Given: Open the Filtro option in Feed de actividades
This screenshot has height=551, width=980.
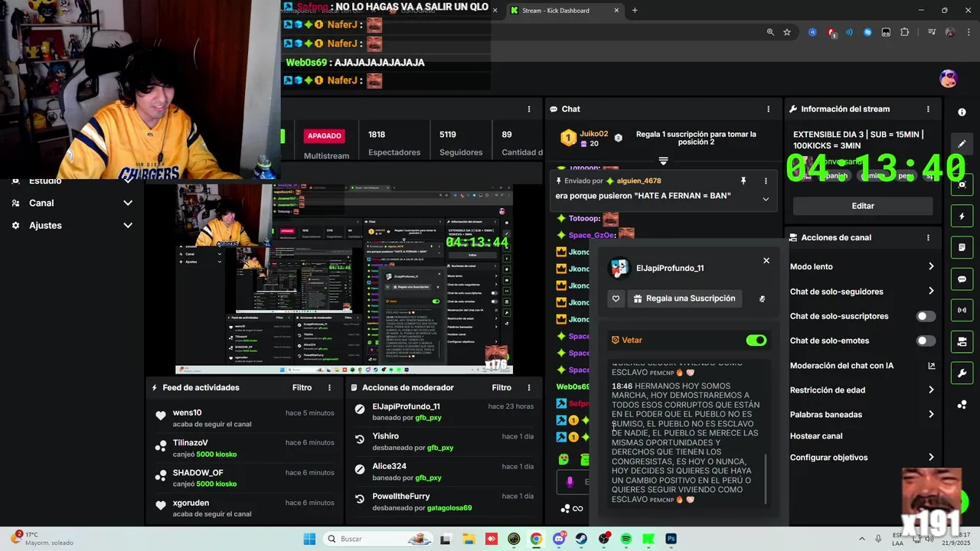Looking at the screenshot, I should pyautogui.click(x=302, y=387).
